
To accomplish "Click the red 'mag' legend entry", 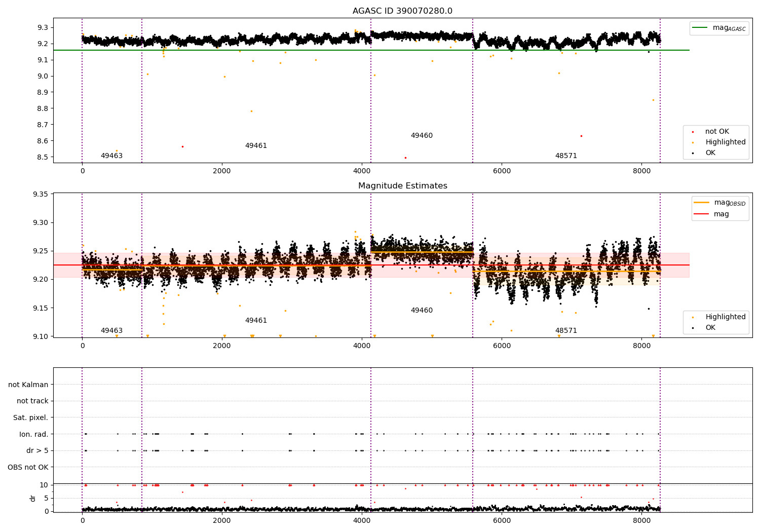I will click(x=712, y=214).
